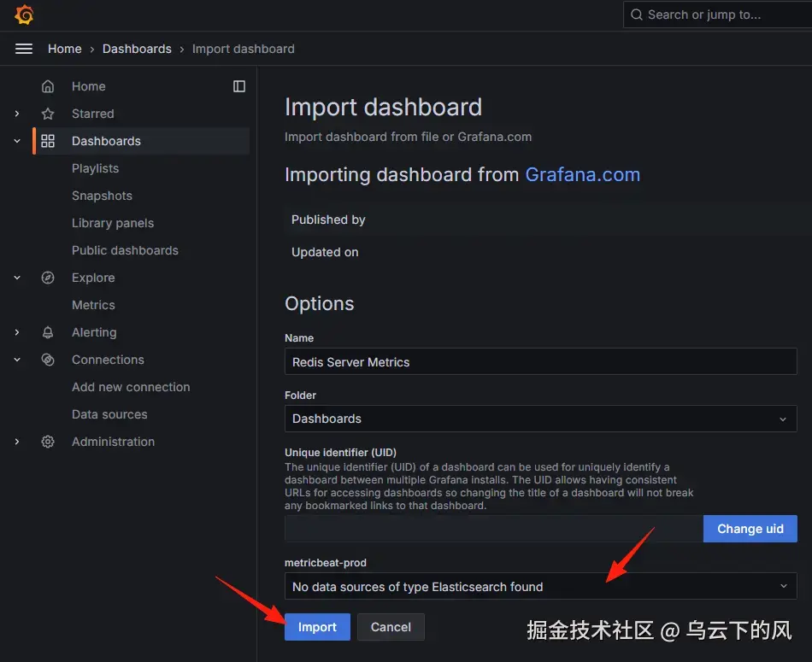Edit the Name field Redis Server Metrics
812x662 pixels.
pos(541,361)
